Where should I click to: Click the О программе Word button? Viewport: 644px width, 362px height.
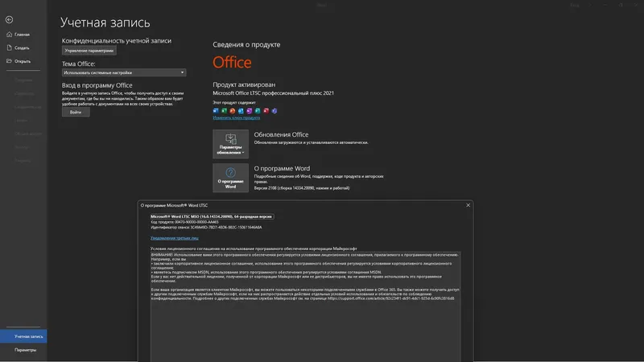tap(230, 178)
